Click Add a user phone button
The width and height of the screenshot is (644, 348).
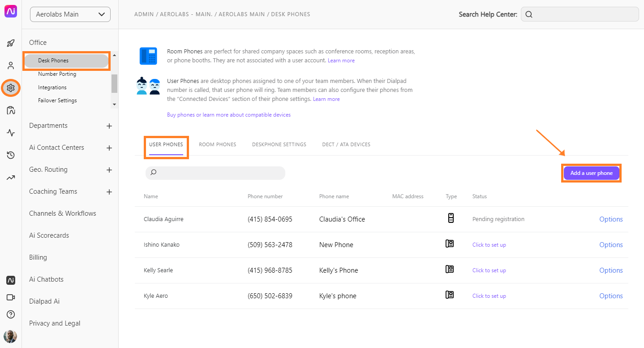coord(591,173)
